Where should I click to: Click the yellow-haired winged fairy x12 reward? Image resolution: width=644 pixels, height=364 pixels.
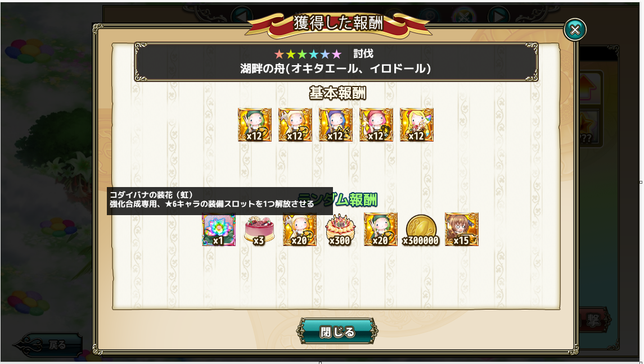point(416,125)
